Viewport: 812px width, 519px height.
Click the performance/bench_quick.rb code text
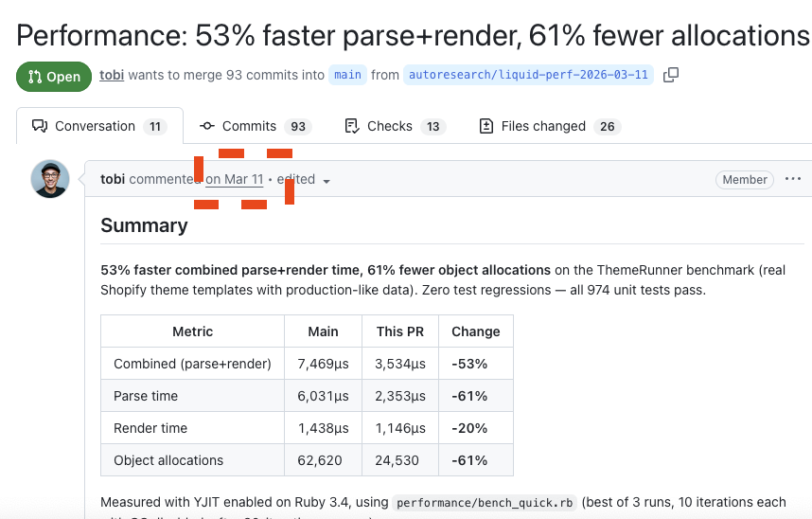point(485,503)
